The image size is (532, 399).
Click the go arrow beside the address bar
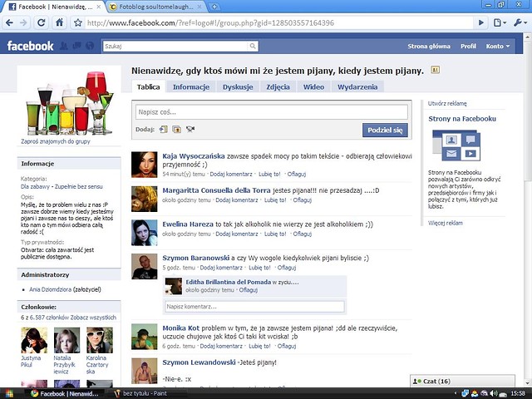click(481, 22)
